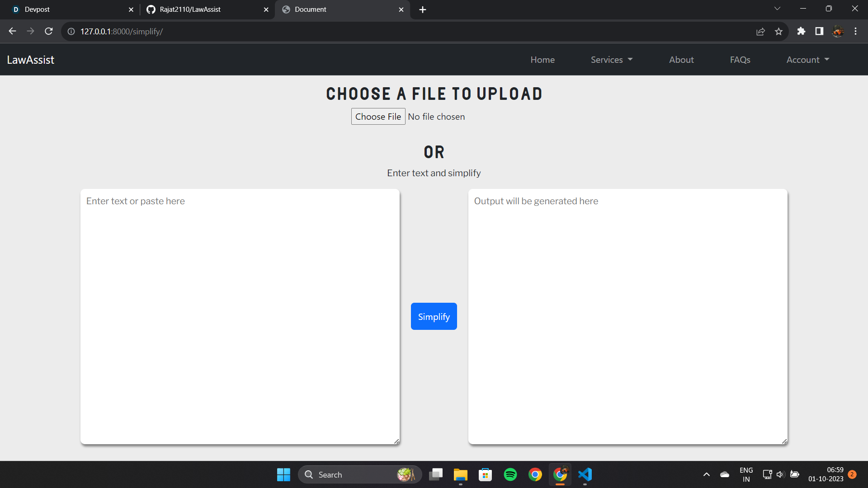Open the browser extensions puzzle icon

tap(801, 31)
